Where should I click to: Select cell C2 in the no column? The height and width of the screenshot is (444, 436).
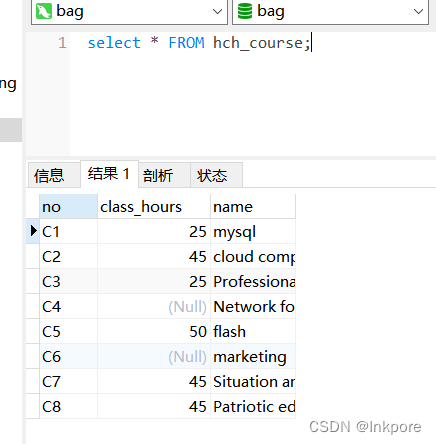point(68,256)
